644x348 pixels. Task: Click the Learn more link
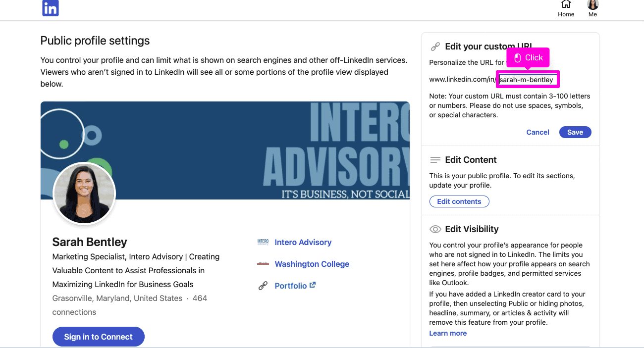click(x=448, y=333)
